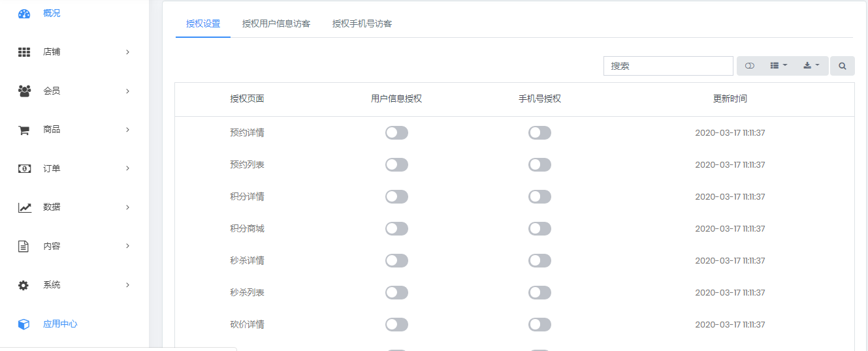Click the magnifier advanced search button
Viewport: 868px width, 351px height.
pyautogui.click(x=843, y=66)
